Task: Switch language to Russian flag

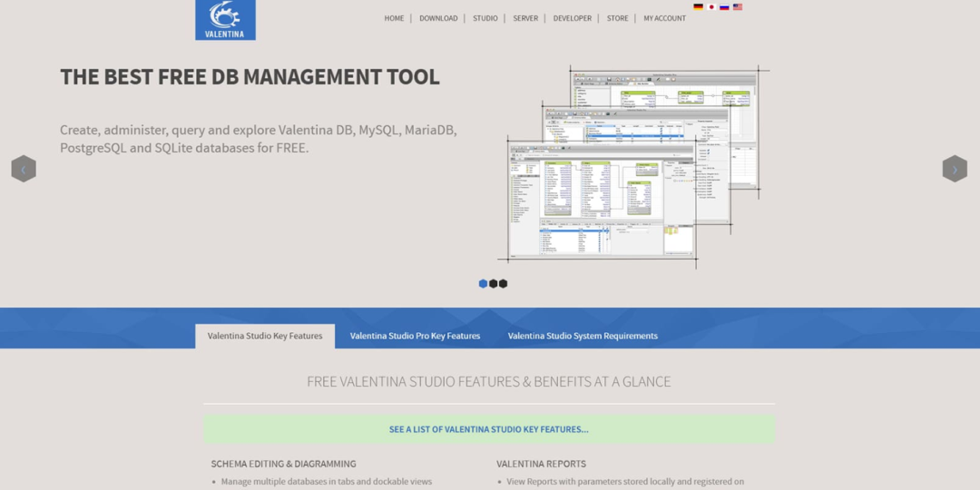Action: click(x=724, y=7)
